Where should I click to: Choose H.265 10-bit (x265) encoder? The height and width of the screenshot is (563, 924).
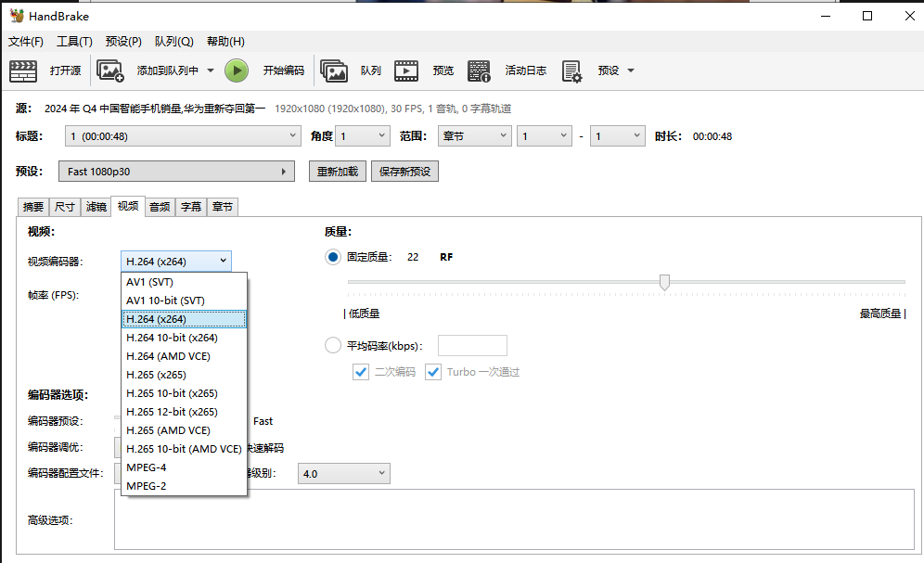point(184,393)
